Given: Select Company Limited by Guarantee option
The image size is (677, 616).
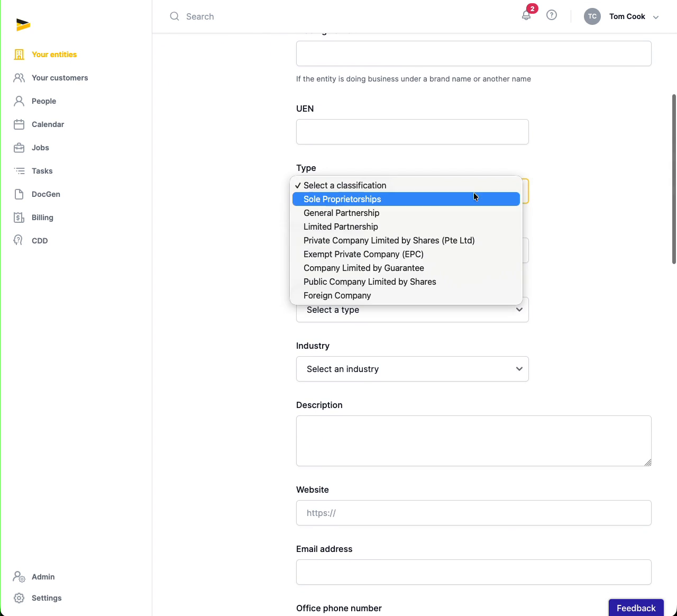Looking at the screenshot, I should pyautogui.click(x=406, y=268).
